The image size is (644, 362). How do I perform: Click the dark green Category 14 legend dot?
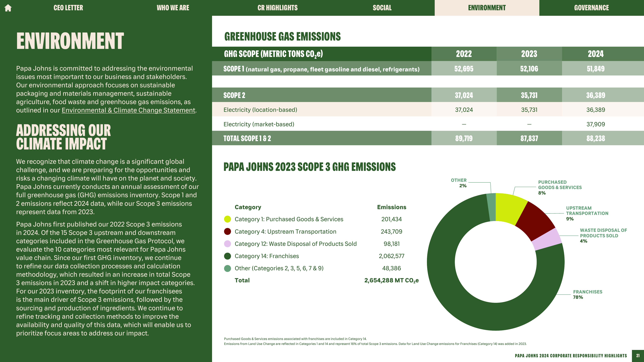pyautogui.click(x=227, y=256)
